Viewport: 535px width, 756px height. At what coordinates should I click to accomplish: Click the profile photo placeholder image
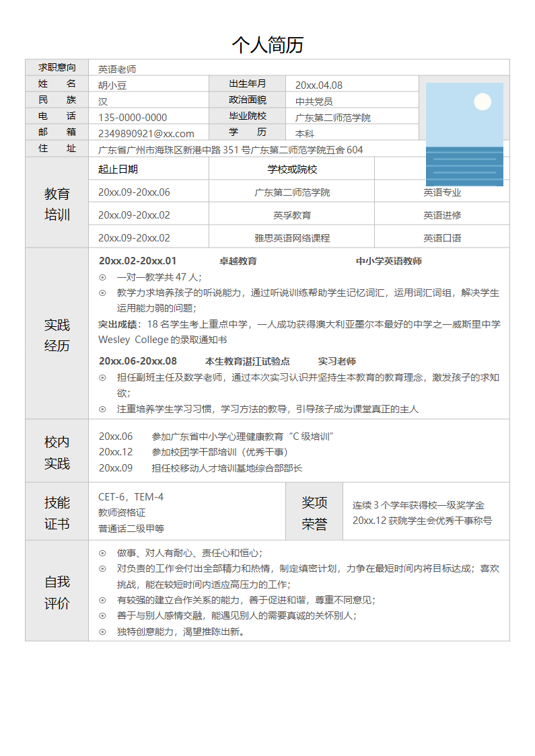point(464,135)
